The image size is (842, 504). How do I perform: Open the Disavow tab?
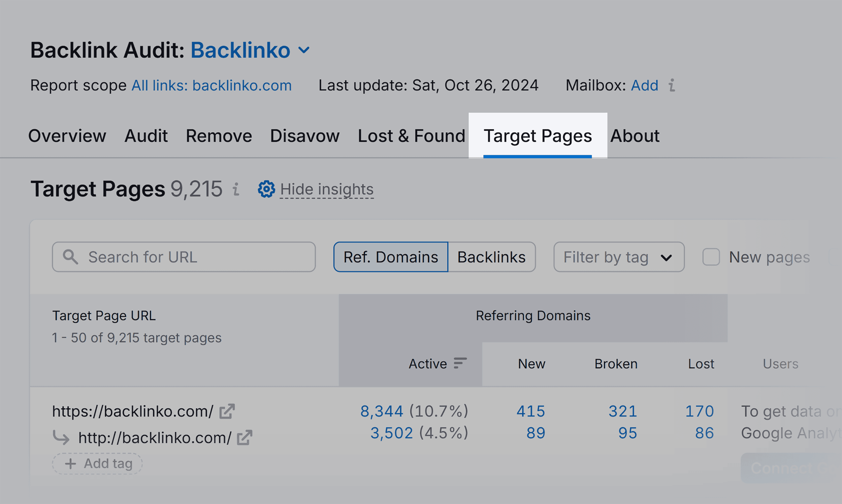[305, 136]
